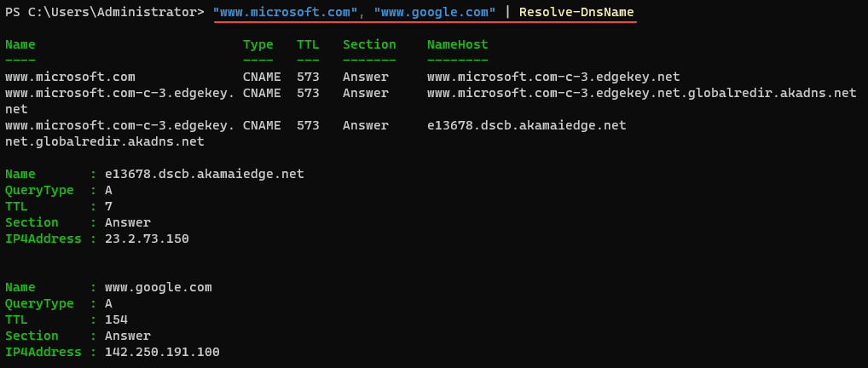This screenshot has height=368, width=868.
Task: Click the www.google.com value beside the Name field
Action: click(x=158, y=287)
